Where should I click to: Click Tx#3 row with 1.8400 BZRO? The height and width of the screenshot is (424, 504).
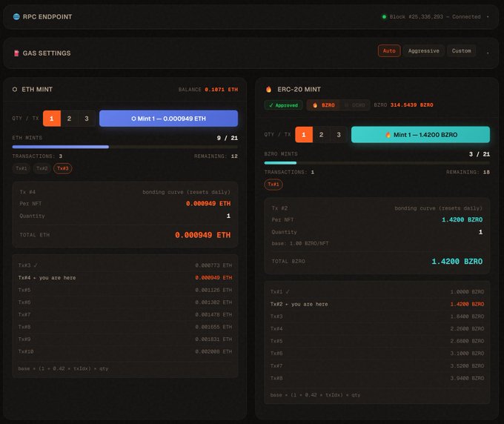coord(377,317)
